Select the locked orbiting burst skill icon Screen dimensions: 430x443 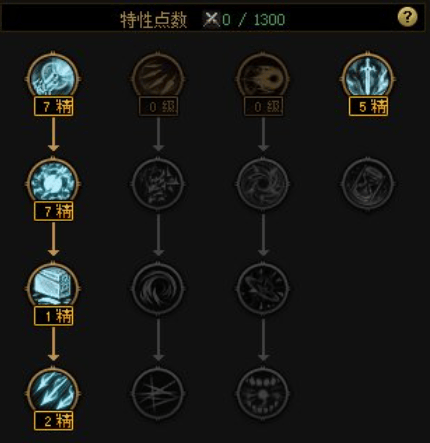(263, 289)
